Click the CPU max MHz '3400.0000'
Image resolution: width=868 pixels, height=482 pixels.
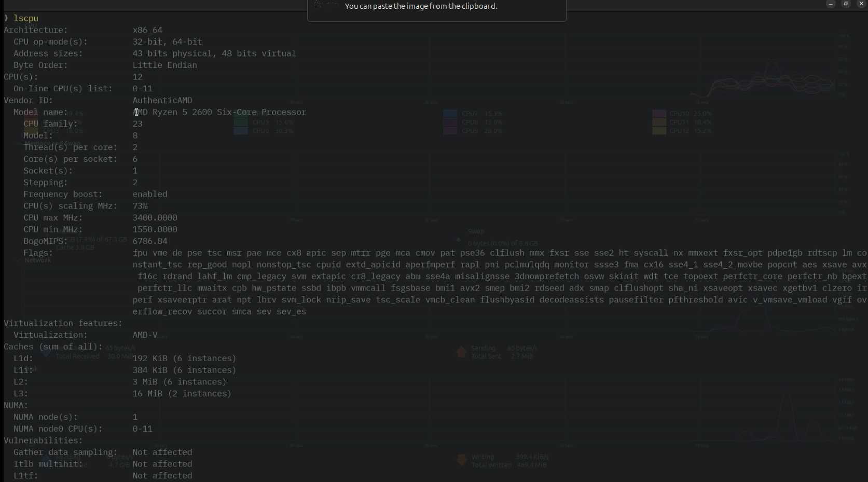tap(155, 218)
